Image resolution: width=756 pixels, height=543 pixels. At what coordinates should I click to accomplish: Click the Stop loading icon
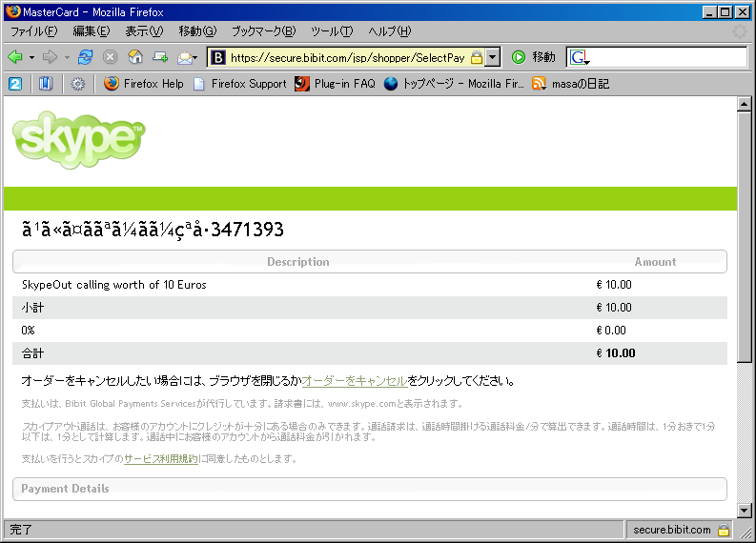tap(111, 57)
